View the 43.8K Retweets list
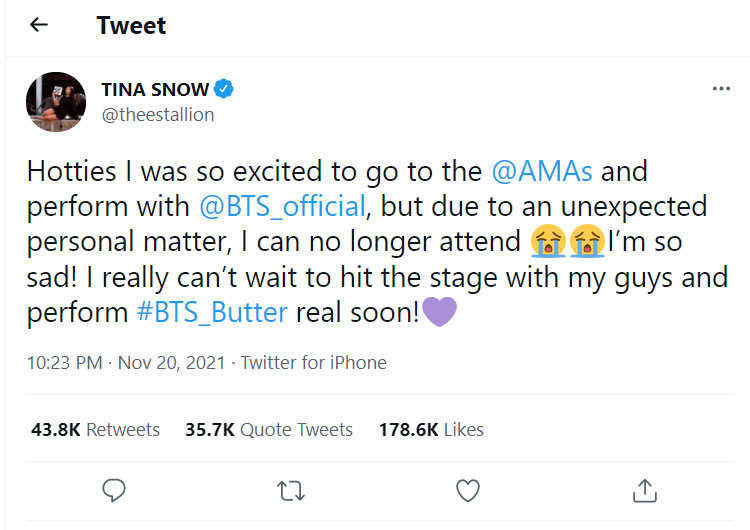 point(96,430)
